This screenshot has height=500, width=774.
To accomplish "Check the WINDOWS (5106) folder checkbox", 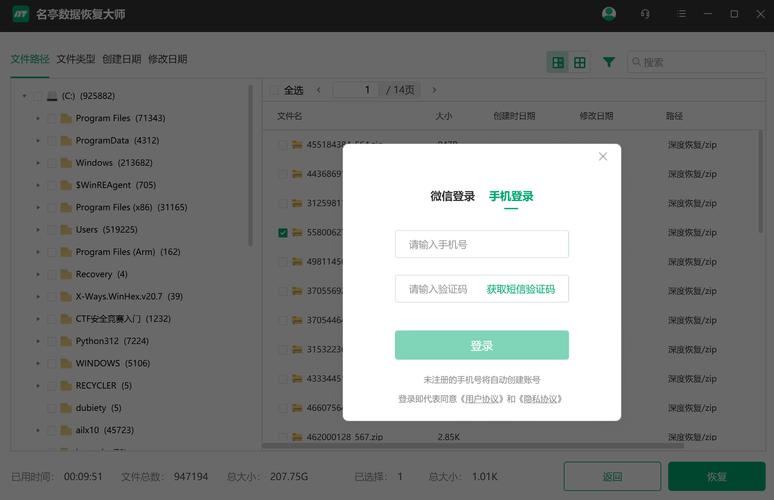I will point(51,364).
